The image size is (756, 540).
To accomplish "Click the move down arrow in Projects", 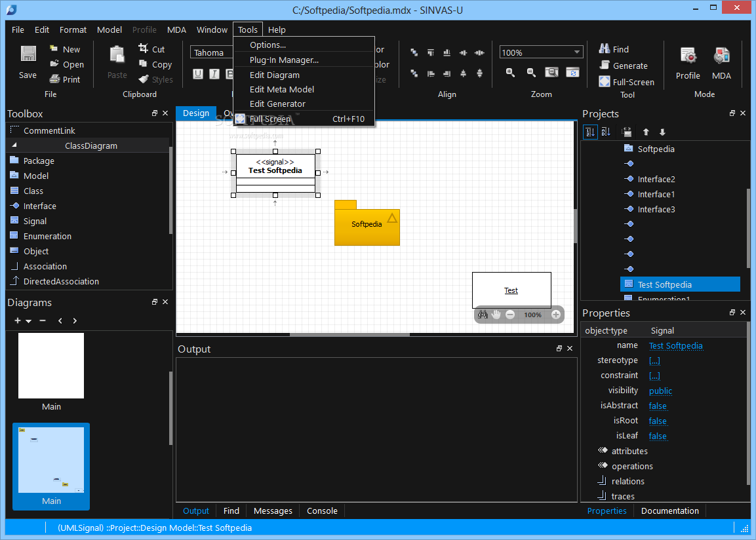I will [x=662, y=132].
